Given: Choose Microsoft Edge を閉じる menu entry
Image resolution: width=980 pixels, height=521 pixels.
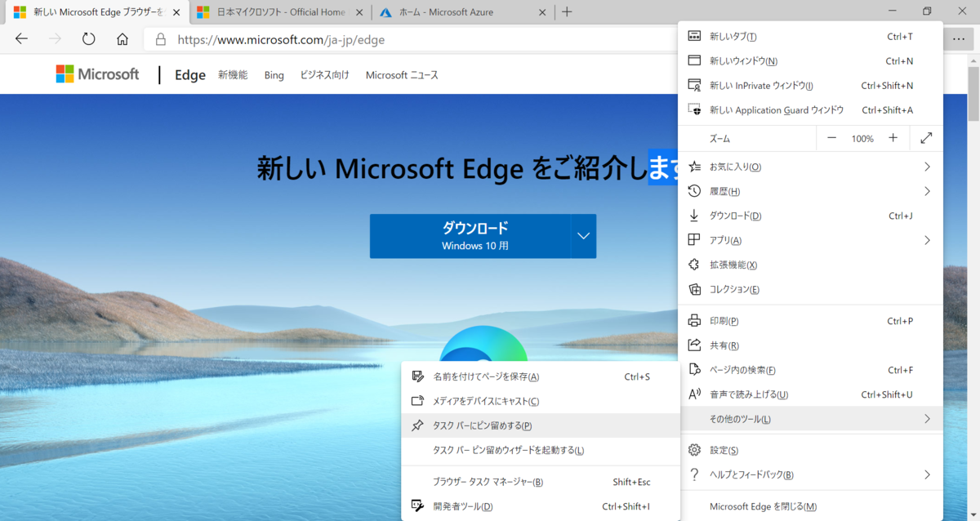Looking at the screenshot, I should [x=811, y=506].
